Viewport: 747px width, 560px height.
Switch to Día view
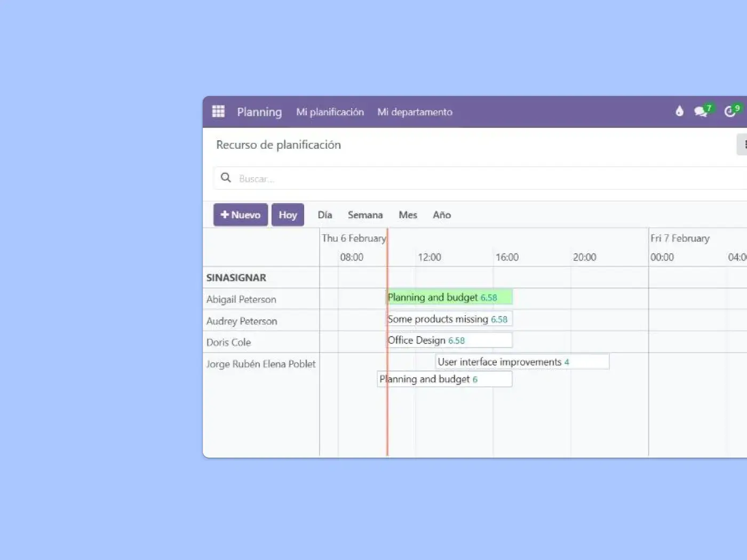tap(324, 215)
